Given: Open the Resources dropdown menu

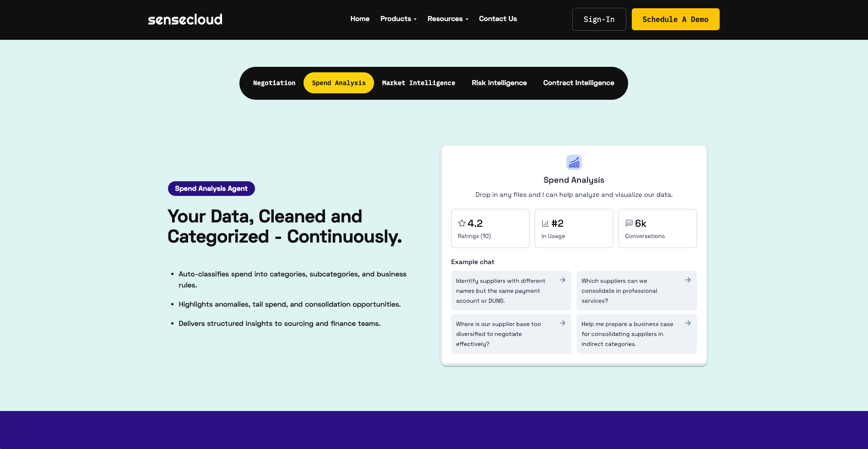Looking at the screenshot, I should 447,19.
